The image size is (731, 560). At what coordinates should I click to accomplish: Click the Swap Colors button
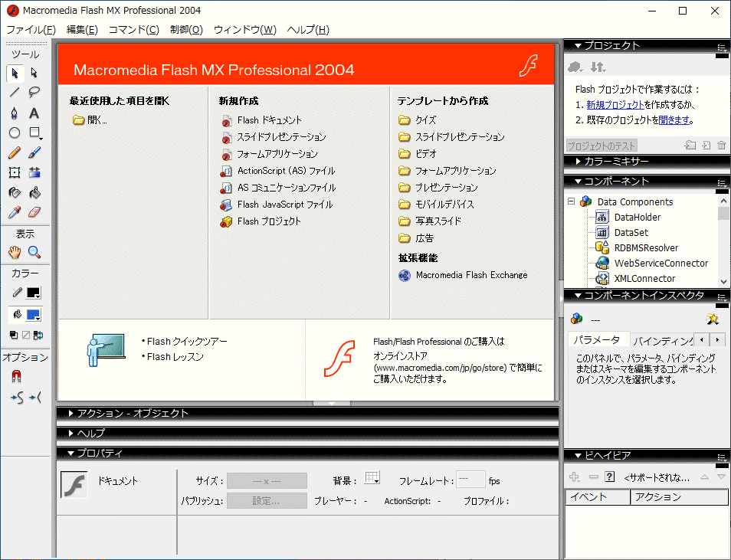[38, 335]
